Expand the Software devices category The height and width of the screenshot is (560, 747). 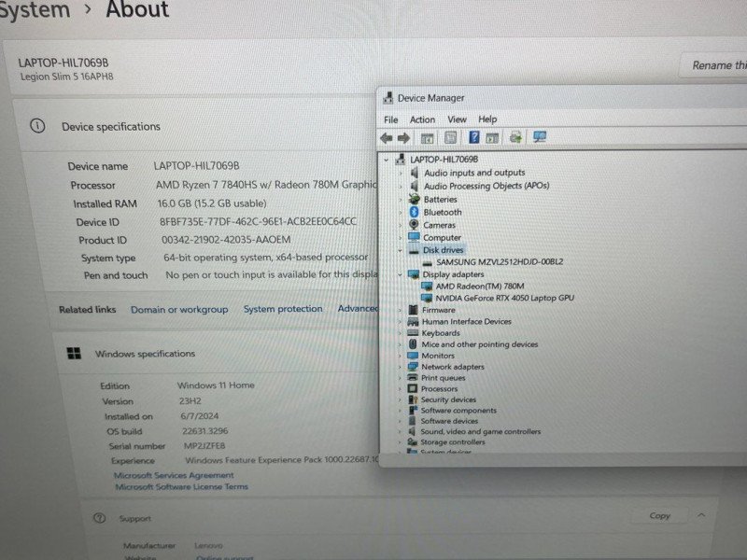pos(400,421)
